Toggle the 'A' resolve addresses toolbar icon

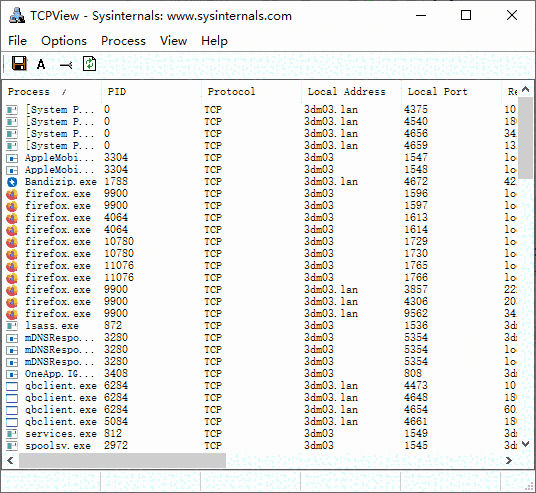pyautogui.click(x=41, y=64)
